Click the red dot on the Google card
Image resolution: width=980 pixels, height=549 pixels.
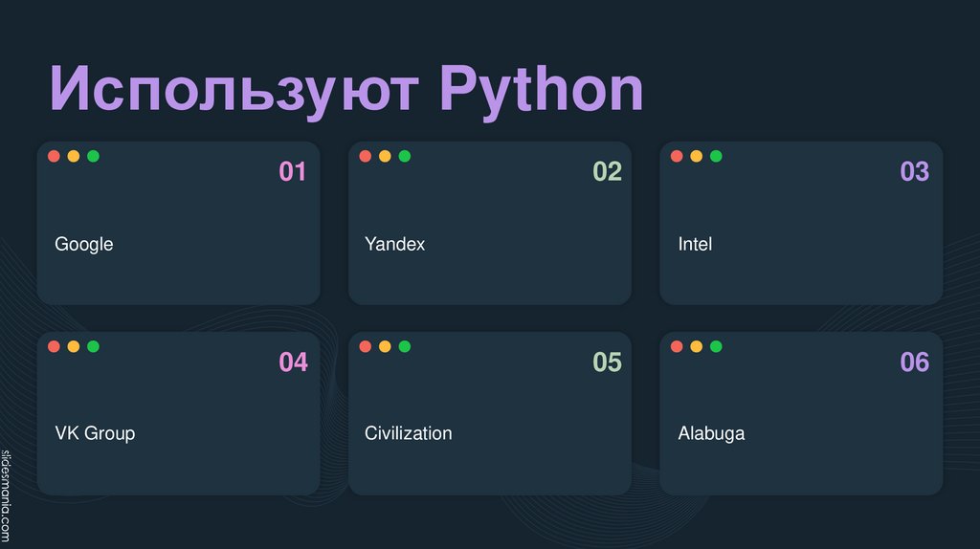(x=54, y=156)
